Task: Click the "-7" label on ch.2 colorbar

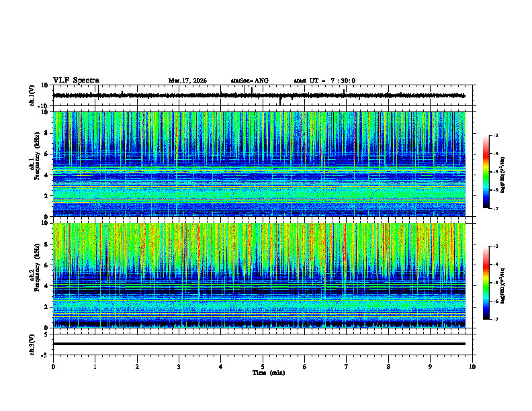Action: tap(496, 319)
